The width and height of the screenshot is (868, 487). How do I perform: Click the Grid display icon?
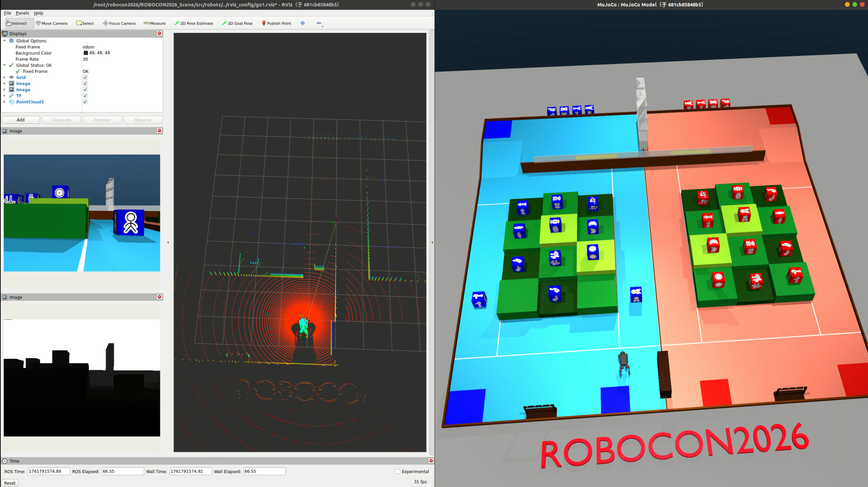(11, 77)
